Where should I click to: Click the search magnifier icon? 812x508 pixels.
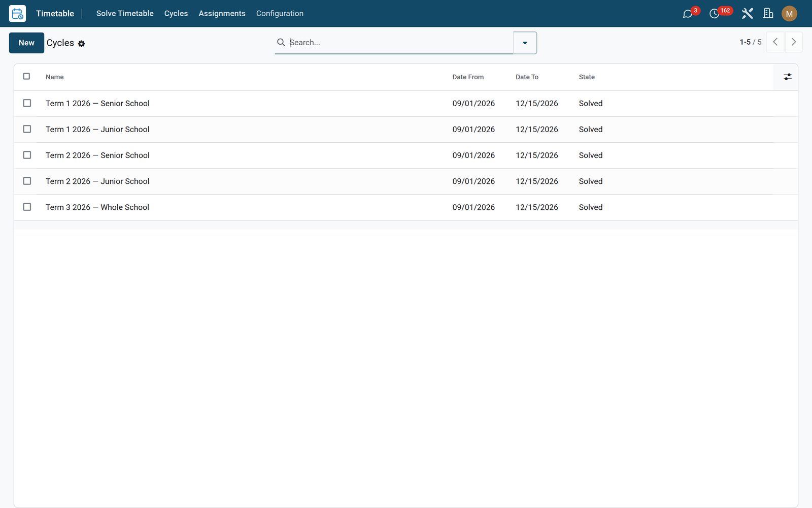[281, 42]
